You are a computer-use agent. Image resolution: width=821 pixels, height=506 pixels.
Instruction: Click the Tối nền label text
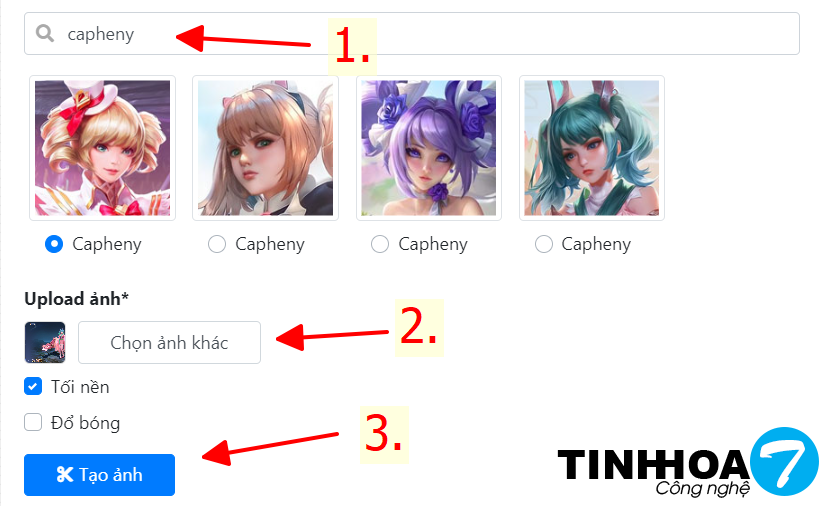80,387
